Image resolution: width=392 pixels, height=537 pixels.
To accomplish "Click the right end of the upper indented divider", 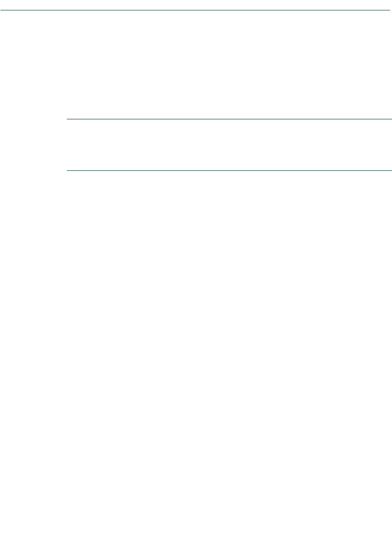I will [x=390, y=119].
